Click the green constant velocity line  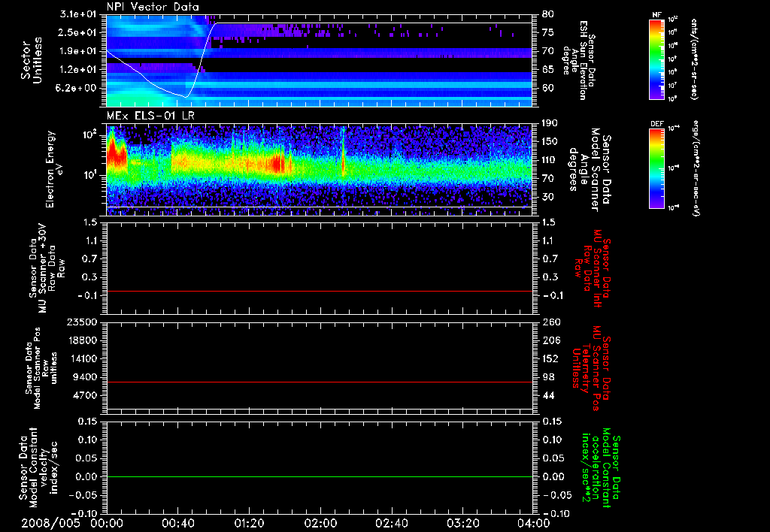click(x=320, y=476)
